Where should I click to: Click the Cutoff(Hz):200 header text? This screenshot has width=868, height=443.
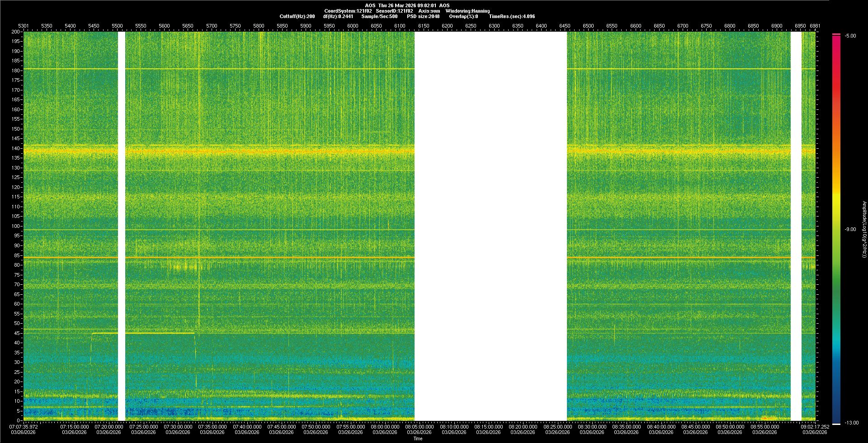tap(297, 16)
